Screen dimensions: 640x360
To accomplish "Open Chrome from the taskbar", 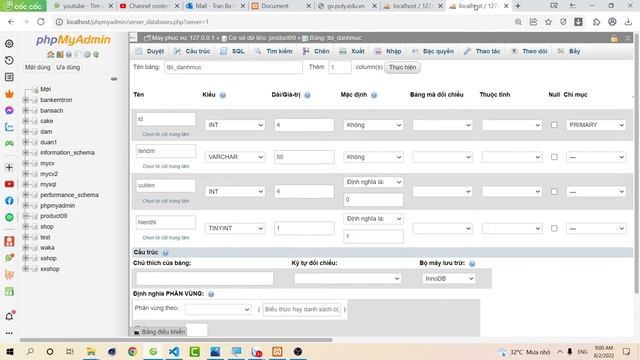I will pos(132,351).
